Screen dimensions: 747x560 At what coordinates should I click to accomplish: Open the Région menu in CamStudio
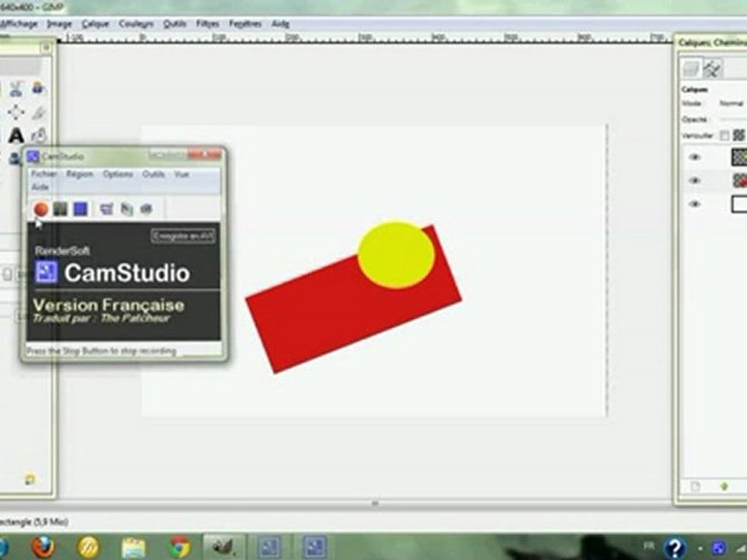(79, 174)
